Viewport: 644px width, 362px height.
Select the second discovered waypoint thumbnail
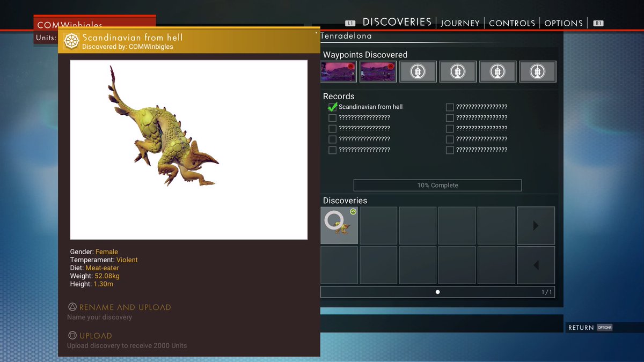coord(378,71)
